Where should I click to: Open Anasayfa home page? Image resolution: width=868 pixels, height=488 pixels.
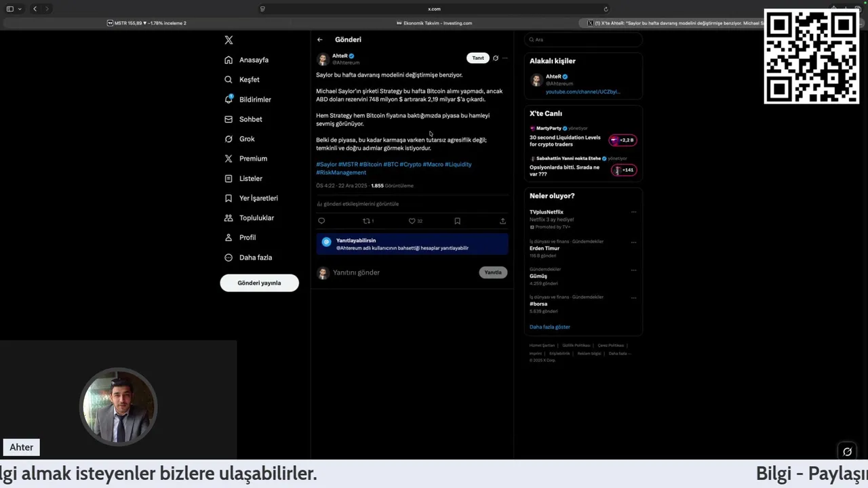point(247,60)
